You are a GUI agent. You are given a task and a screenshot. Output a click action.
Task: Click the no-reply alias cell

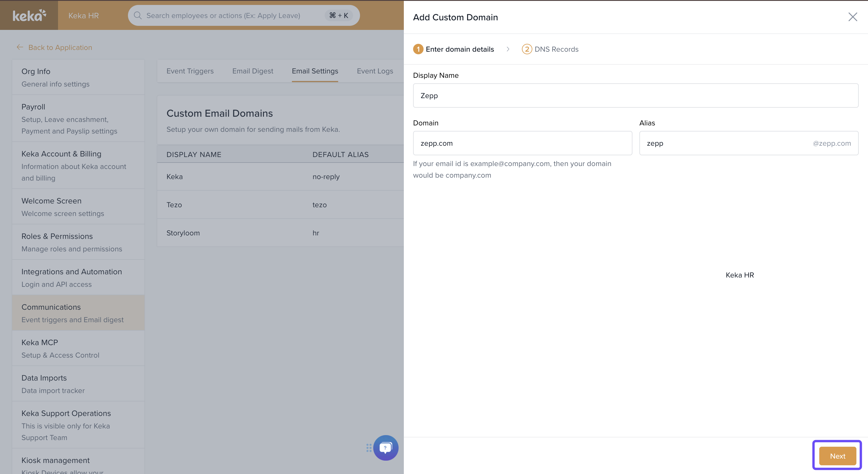tap(326, 177)
